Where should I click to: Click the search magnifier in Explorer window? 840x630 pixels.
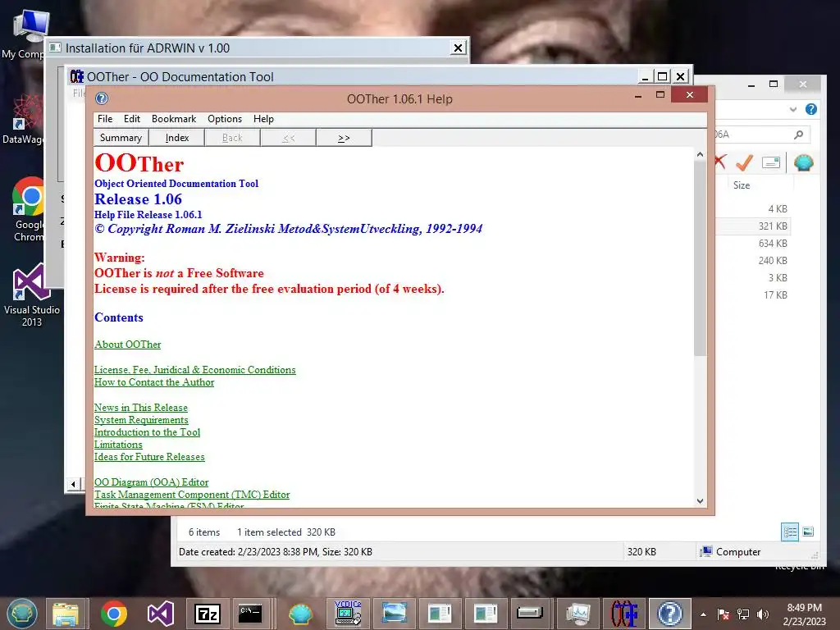[x=799, y=135]
